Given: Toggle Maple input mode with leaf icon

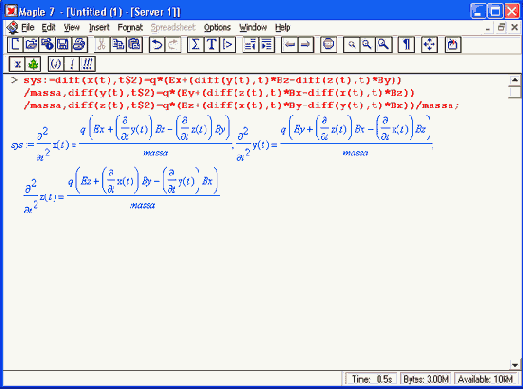Looking at the screenshot, I should (x=33, y=64).
